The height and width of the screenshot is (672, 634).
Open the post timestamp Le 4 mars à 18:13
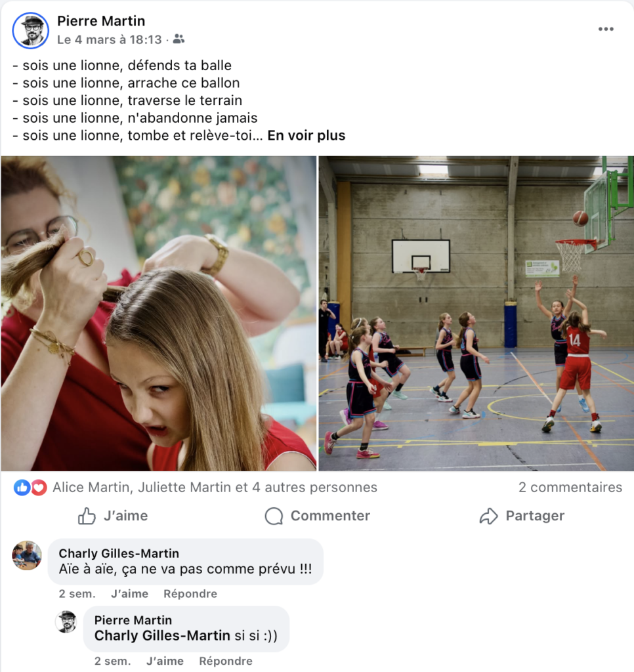point(110,40)
